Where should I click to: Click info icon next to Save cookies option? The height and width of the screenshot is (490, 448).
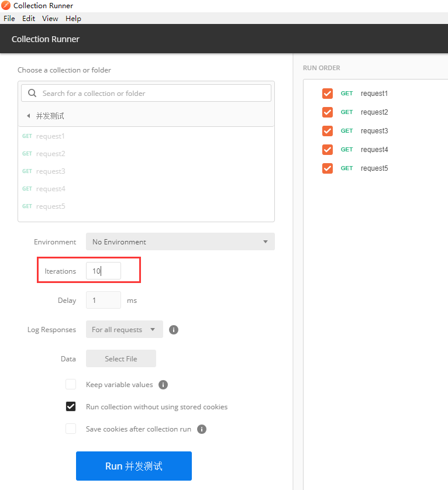click(x=202, y=429)
